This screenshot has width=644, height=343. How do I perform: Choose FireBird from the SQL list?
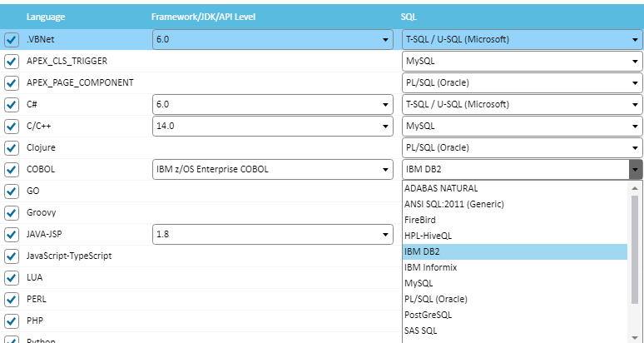click(x=515, y=220)
